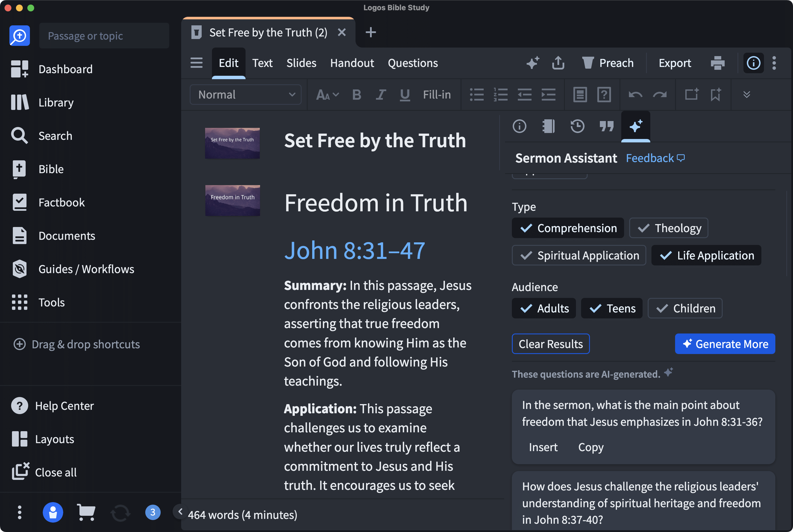Enable the Spiritual Application type

point(579,255)
